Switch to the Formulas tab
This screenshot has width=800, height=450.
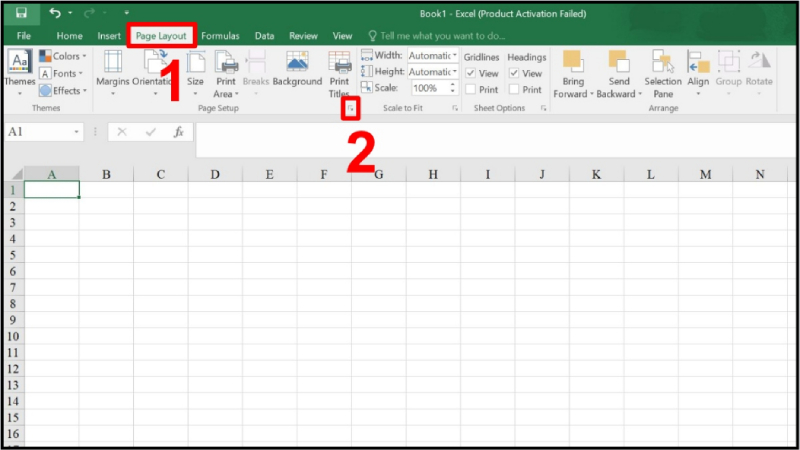(220, 36)
